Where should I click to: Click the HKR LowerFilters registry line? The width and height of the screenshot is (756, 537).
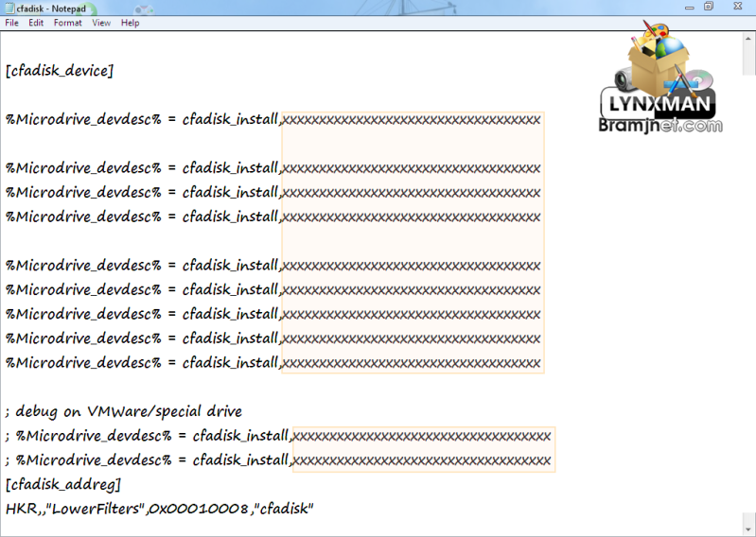point(159,510)
